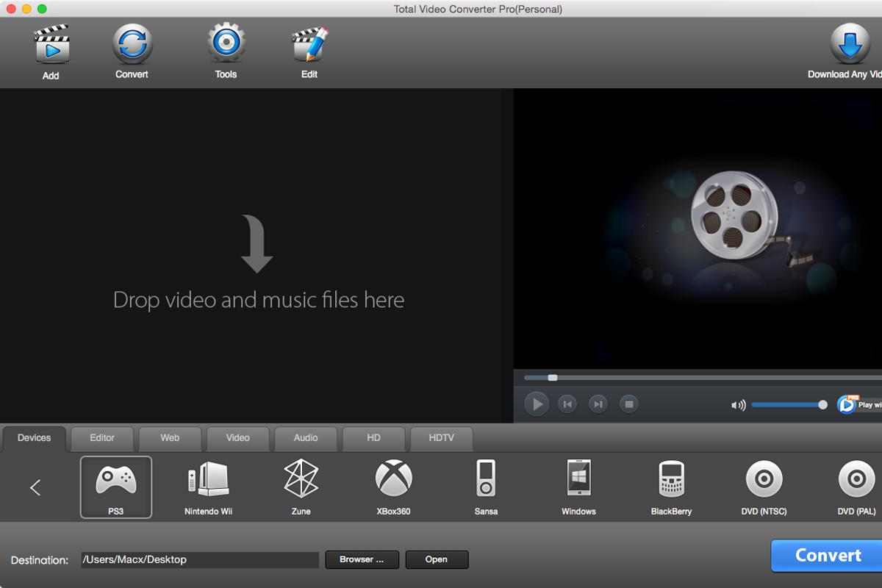Play the preview video
The image size is (882, 588).
tap(537, 404)
